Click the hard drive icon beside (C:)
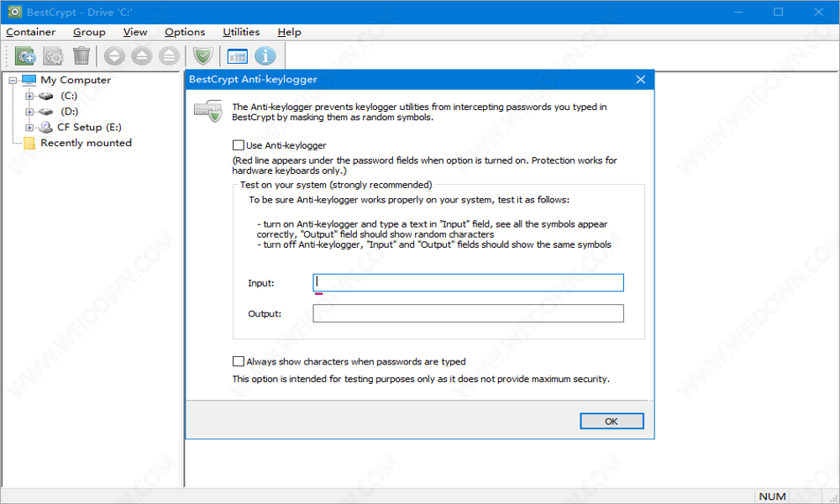Image resolution: width=840 pixels, height=504 pixels. pyautogui.click(x=46, y=97)
